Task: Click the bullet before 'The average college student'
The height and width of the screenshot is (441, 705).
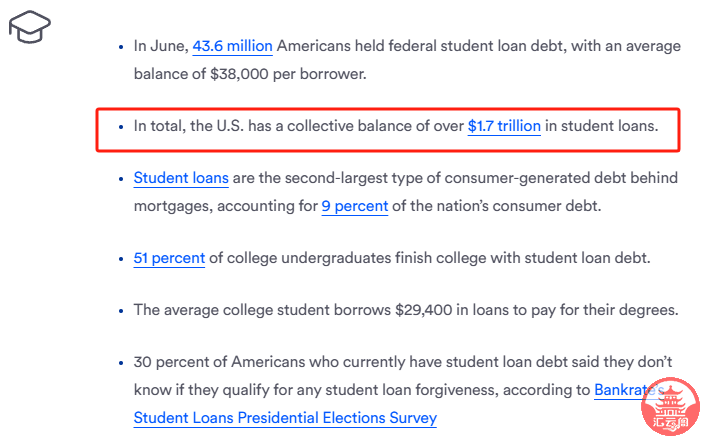Action: click(x=121, y=311)
